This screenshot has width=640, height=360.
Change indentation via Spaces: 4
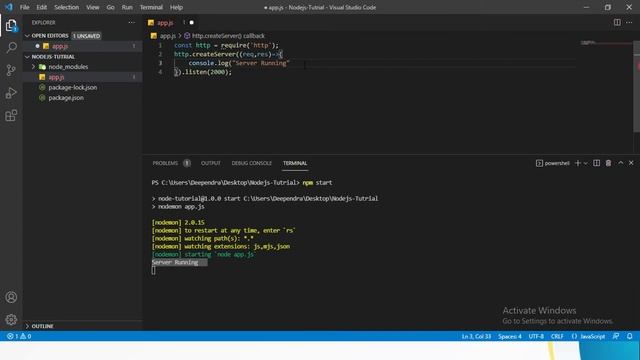(510, 336)
